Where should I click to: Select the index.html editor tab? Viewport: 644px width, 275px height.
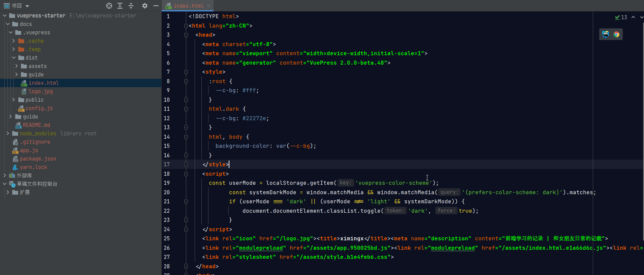(x=188, y=6)
